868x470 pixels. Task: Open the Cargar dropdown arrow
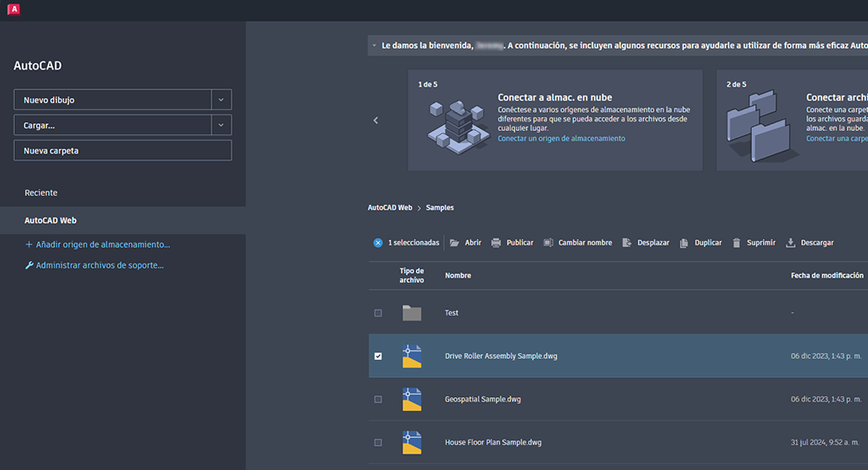221,125
